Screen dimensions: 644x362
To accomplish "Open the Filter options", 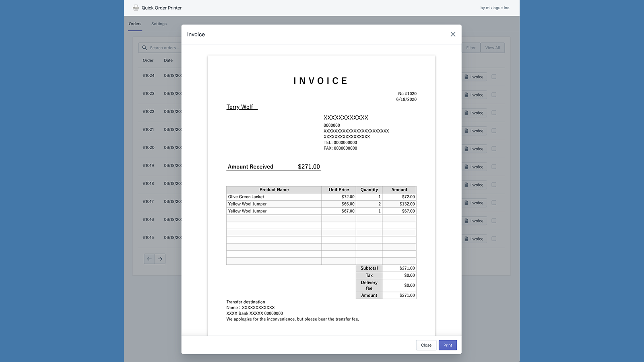I will pyautogui.click(x=471, y=47).
